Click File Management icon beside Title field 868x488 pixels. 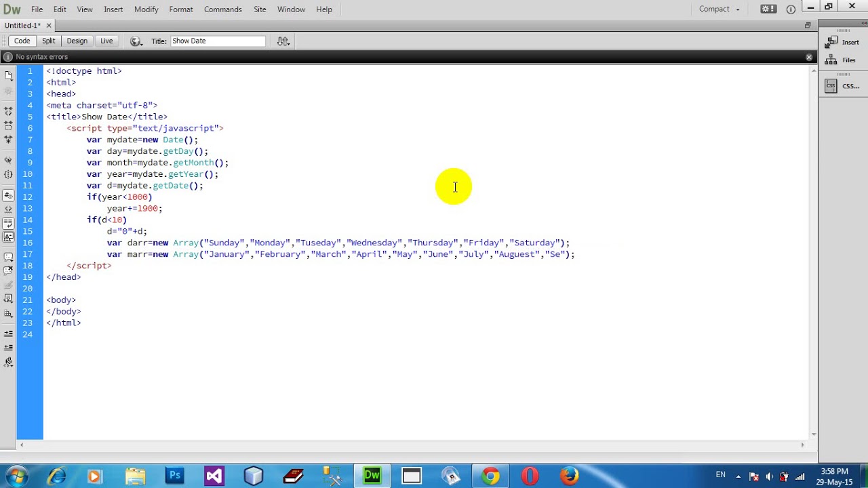[x=283, y=41]
